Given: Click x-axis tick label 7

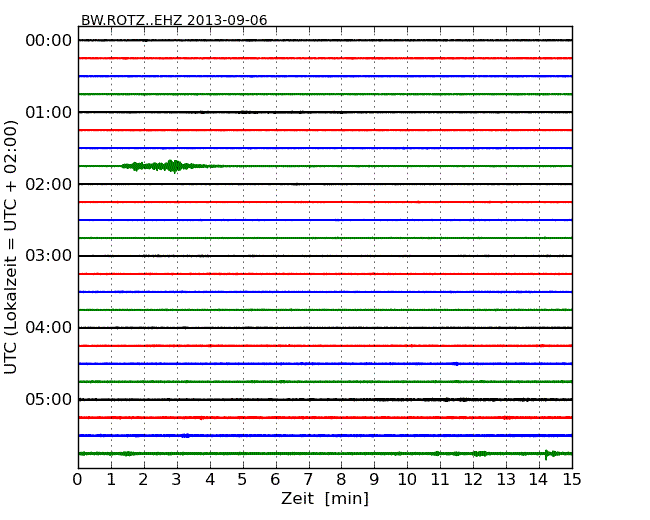Looking at the screenshot, I should point(308,480).
